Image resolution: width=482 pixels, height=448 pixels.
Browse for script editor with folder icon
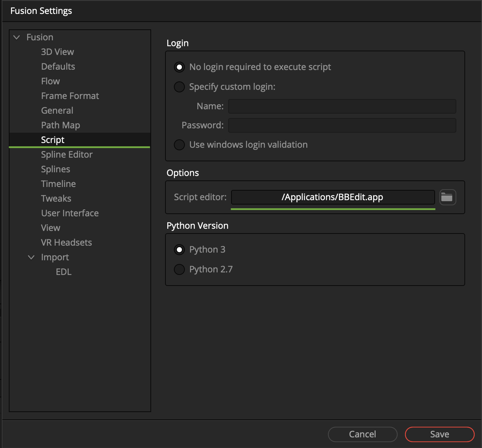click(x=448, y=197)
